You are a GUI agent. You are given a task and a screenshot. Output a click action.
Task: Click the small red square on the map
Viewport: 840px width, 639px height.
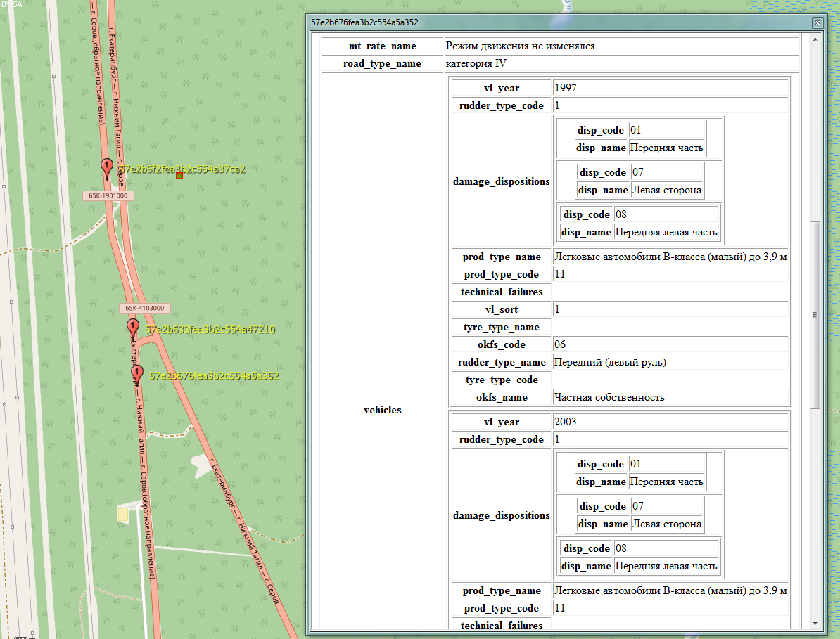(x=179, y=176)
